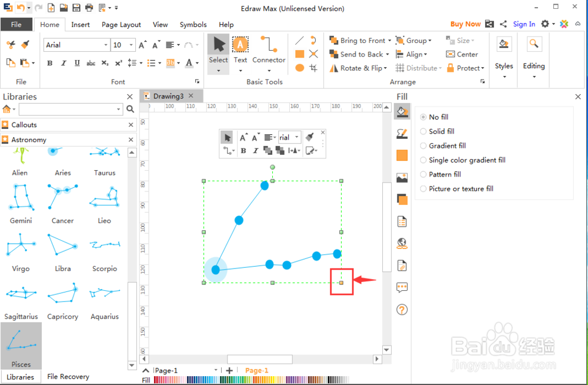This screenshot has width=588, height=385.
Task: Click the New document icon
Action: point(51,8)
